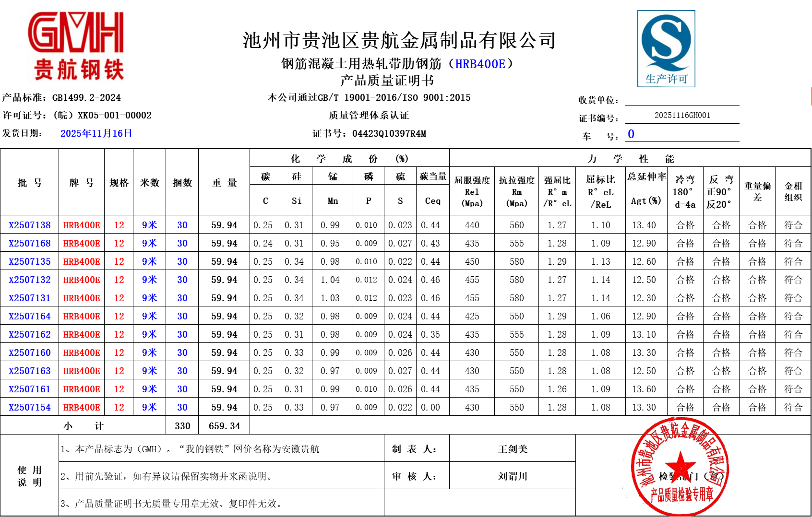Open batch number X2507138
The image size is (812, 517).
pos(30,225)
